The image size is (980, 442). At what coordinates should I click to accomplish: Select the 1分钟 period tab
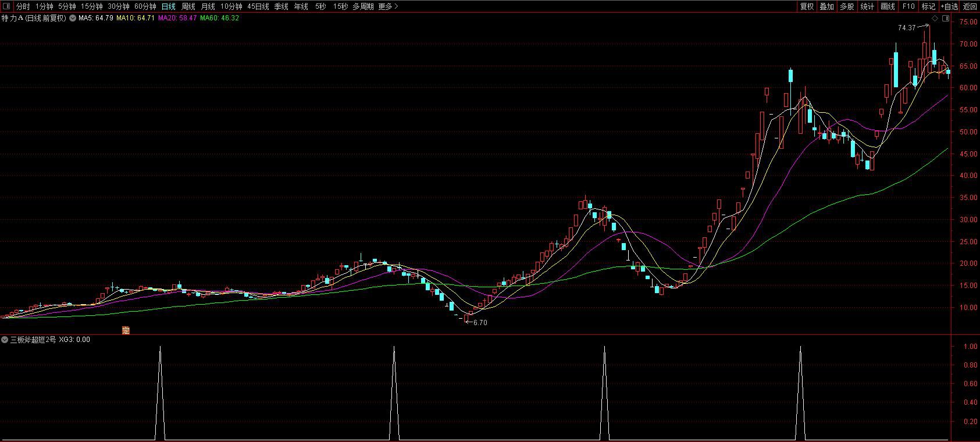pos(44,6)
